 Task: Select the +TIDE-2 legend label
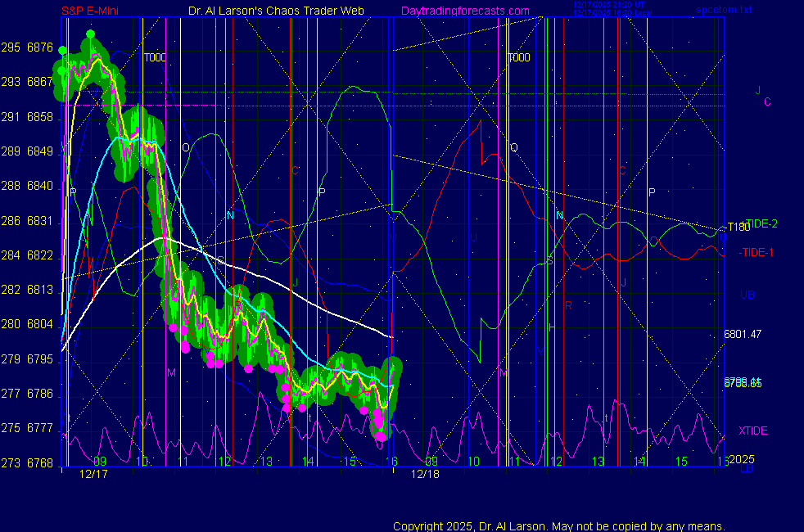(x=759, y=223)
